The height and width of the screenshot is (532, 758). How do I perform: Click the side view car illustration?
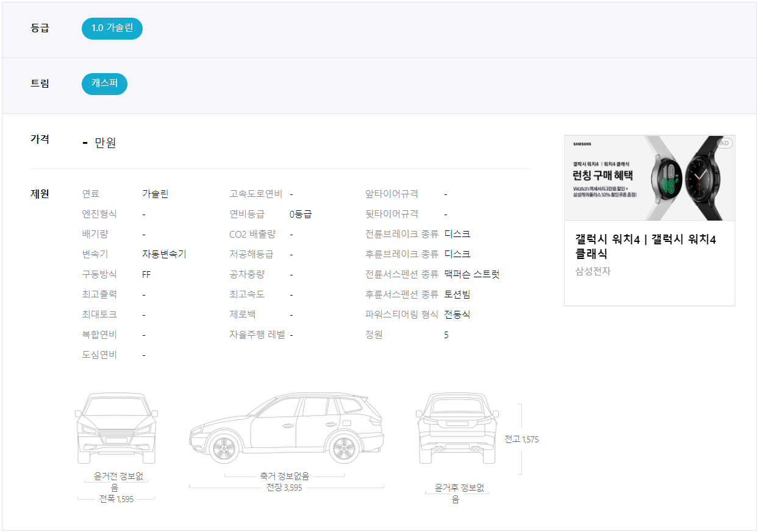pyautogui.click(x=287, y=429)
